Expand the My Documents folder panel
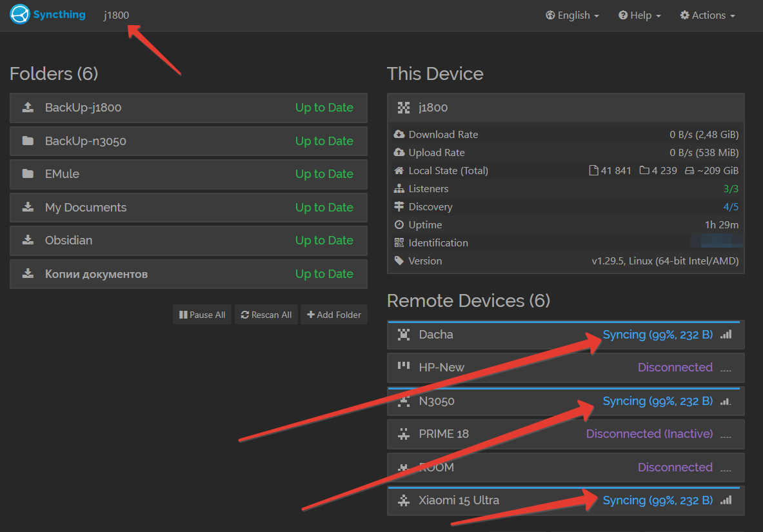 (x=188, y=208)
